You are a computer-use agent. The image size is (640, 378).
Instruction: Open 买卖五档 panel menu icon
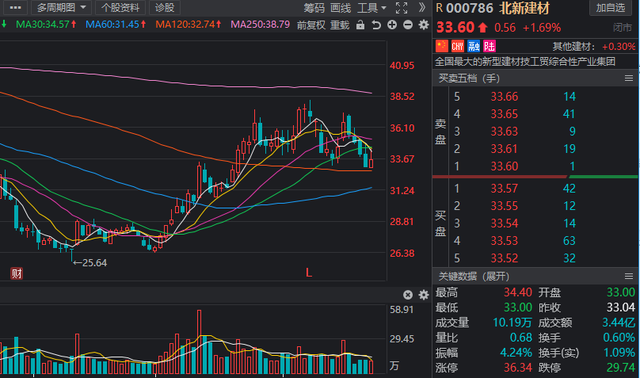point(629,78)
